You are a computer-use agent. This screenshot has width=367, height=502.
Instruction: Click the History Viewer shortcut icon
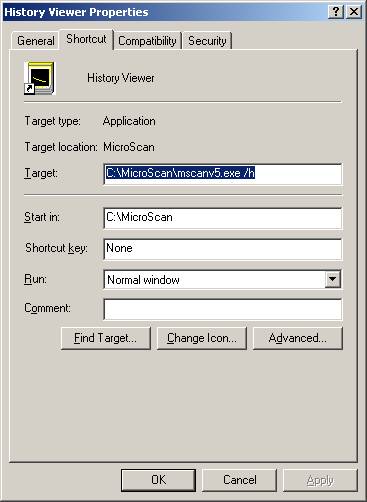[x=39, y=78]
